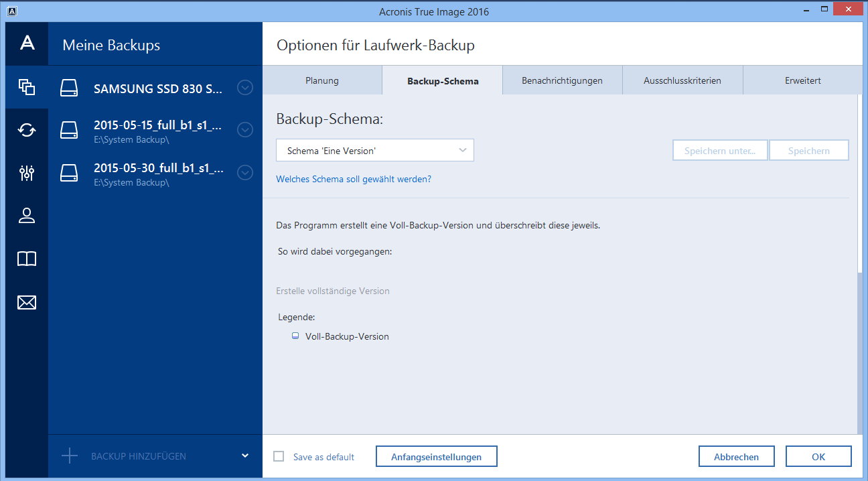
Task: Open 'Welches Schema soll gewählt werden?' link
Action: click(354, 180)
